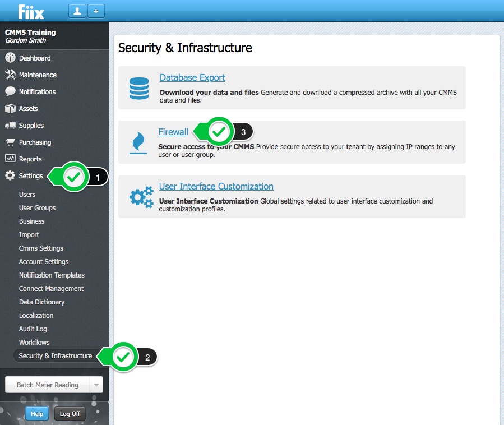This screenshot has height=425, width=504.
Task: Click the Firewall link
Action: [173, 132]
